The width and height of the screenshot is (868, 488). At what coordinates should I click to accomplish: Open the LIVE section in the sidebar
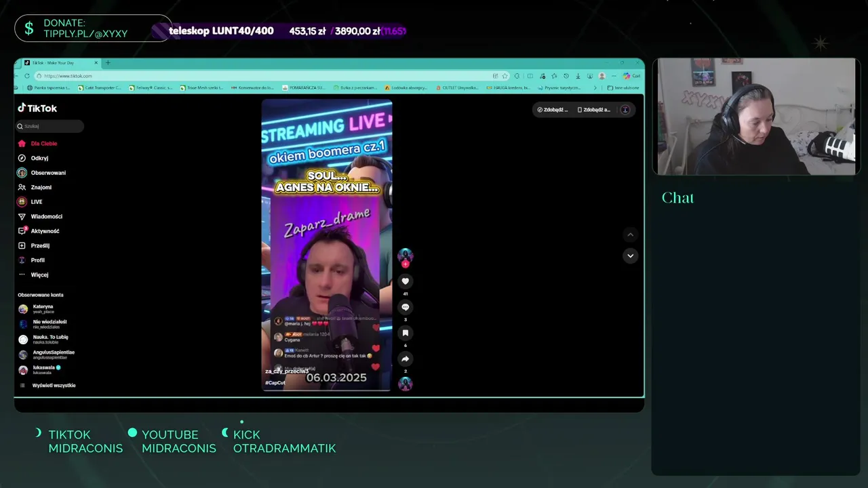(30, 202)
